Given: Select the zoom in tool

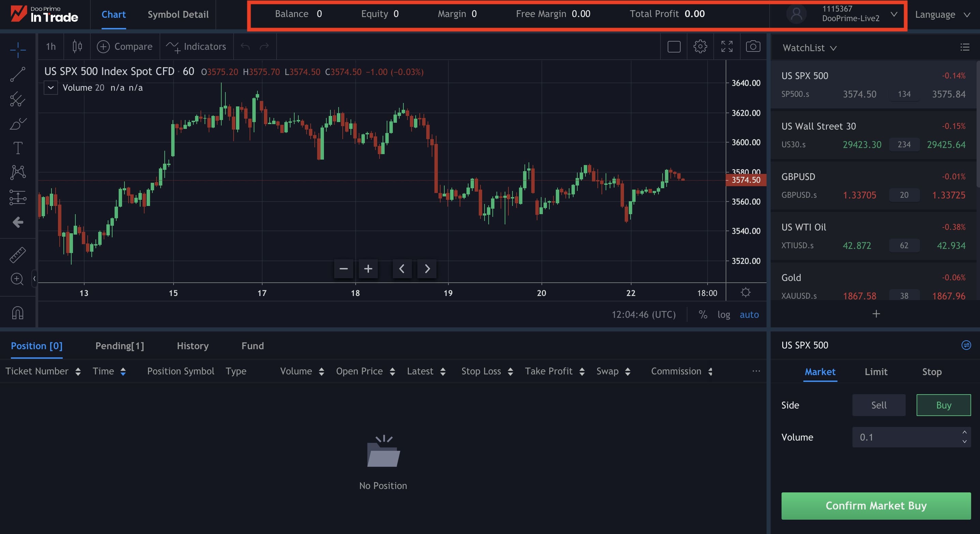Looking at the screenshot, I should (x=17, y=279).
